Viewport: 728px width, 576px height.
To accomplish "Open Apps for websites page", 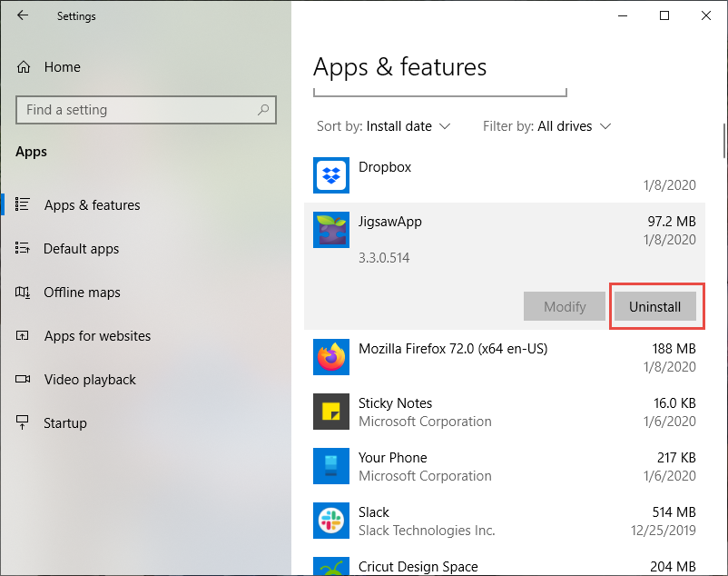I will tap(97, 336).
